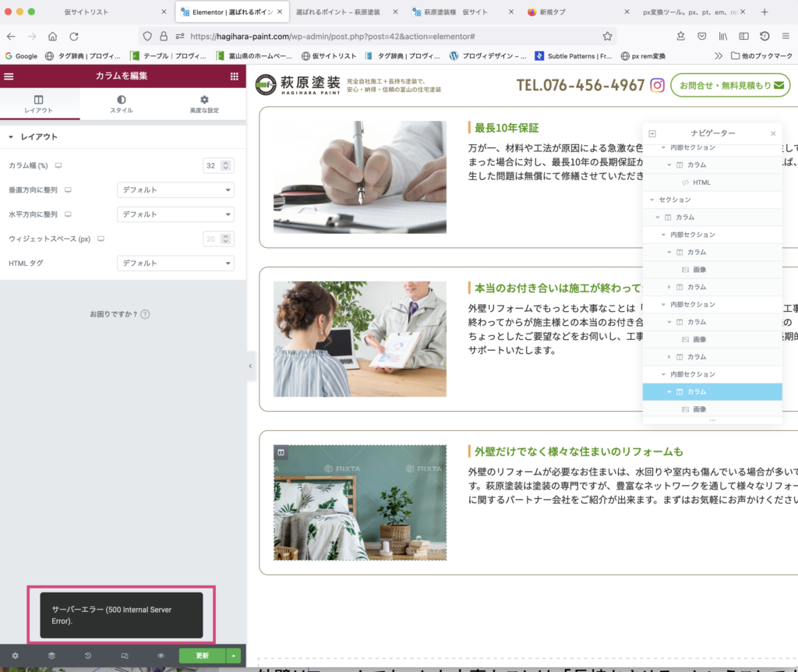
Task: Click the help icon next to お困りですか
Action: point(145,314)
